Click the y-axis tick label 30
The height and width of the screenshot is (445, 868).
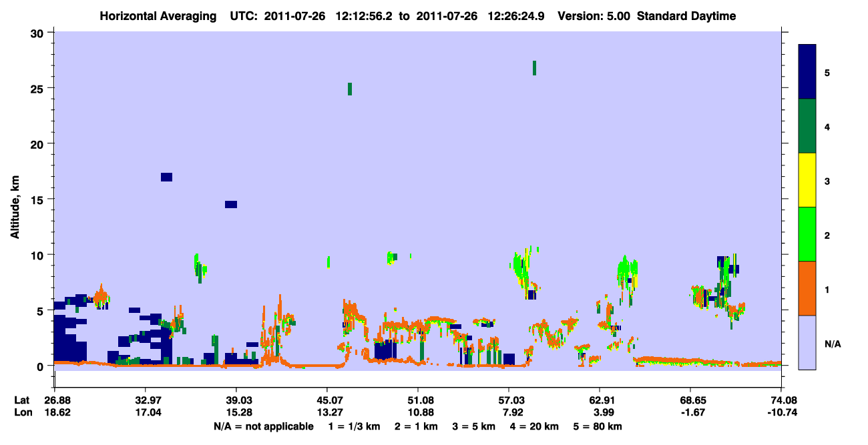click(39, 33)
